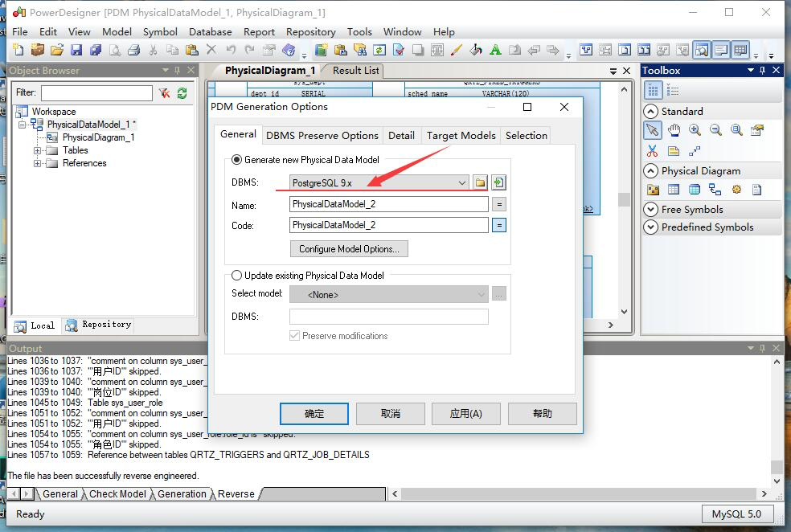Screen dimensions: 791x532
Task: Select the File tool in Physical Diagram
Action: (756, 190)
